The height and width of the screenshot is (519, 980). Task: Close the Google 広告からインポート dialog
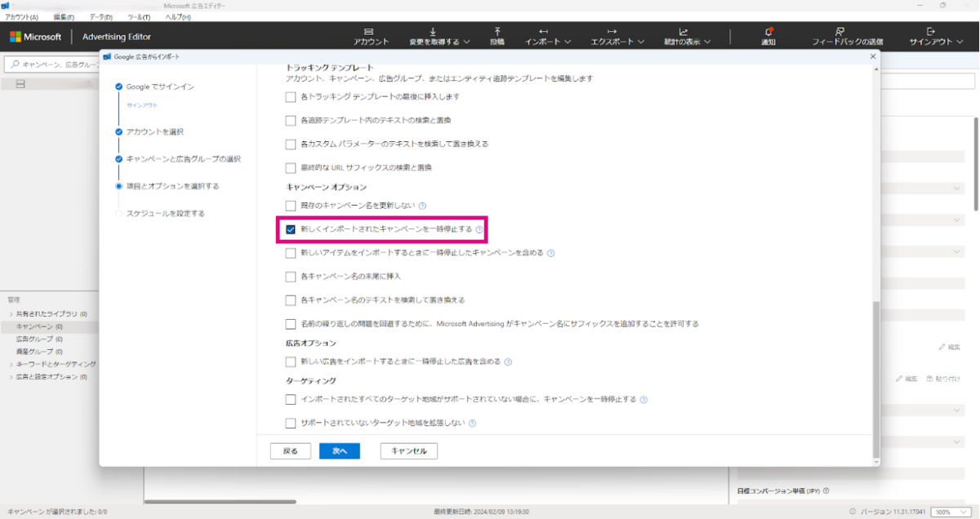(x=873, y=56)
